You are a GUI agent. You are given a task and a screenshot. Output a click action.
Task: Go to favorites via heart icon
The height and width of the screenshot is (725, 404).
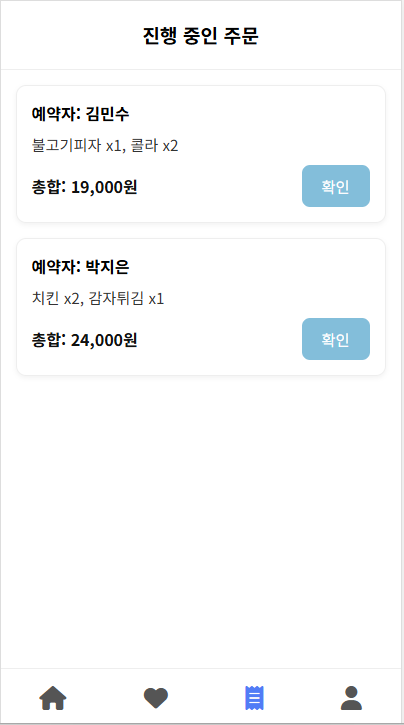[156, 698]
